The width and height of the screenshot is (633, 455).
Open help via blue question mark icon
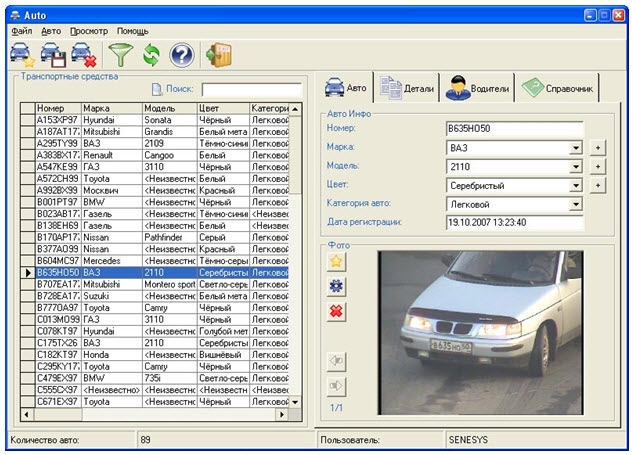(x=182, y=55)
